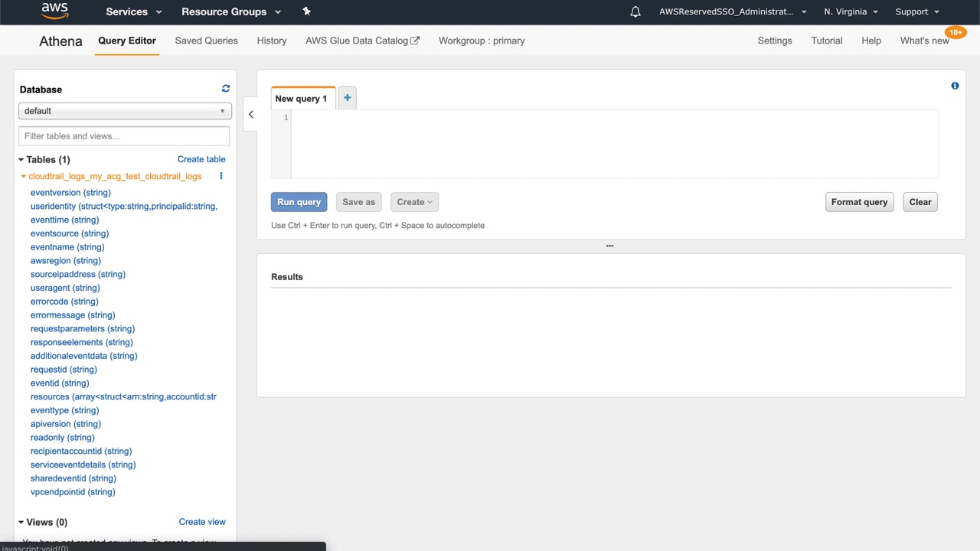This screenshot has width=980, height=551.
Task: Click the sourceipaddress (string) column
Action: tap(78, 275)
